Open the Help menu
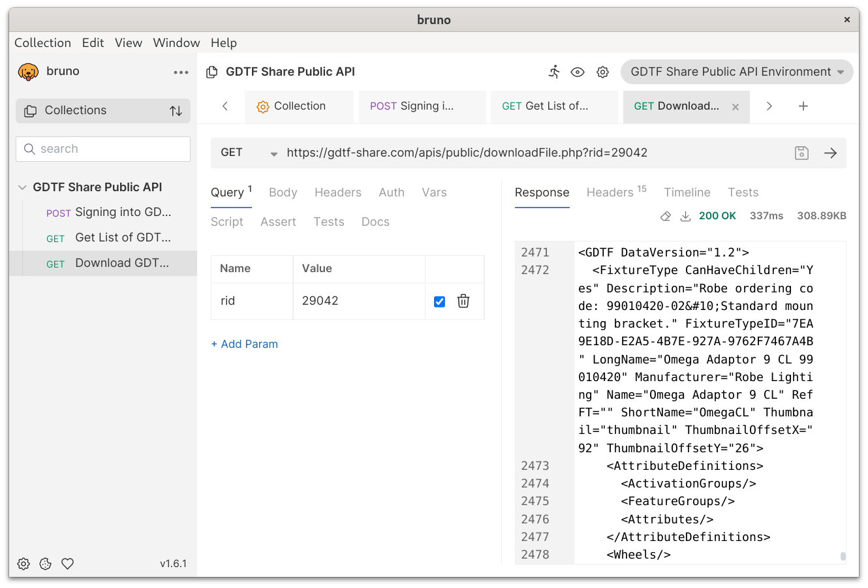868x588 pixels. tap(224, 43)
